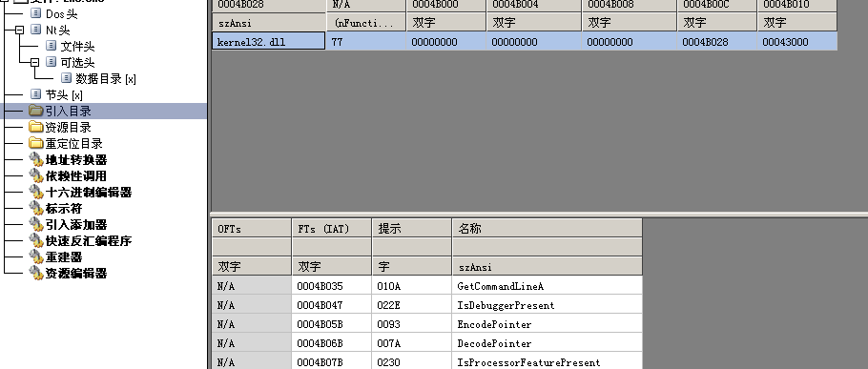Select the GetCommandLineA import row

(426, 286)
